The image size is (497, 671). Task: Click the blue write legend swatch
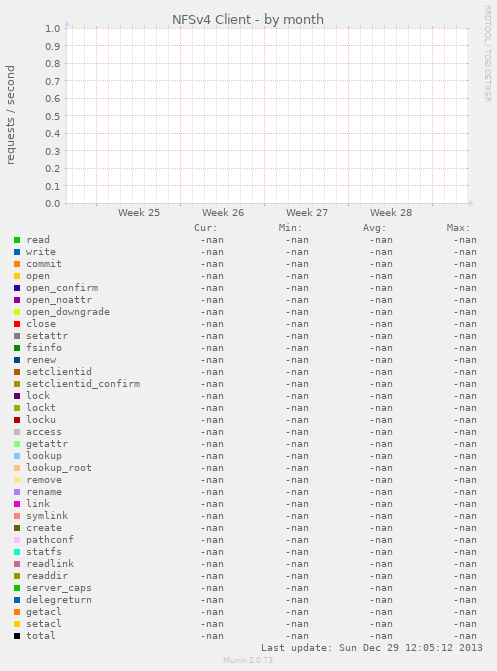(17, 252)
